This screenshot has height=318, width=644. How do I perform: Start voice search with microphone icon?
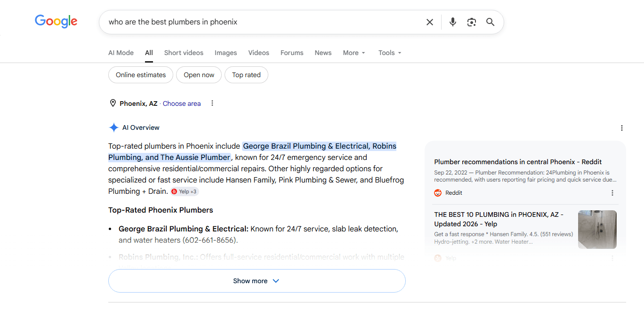point(452,22)
